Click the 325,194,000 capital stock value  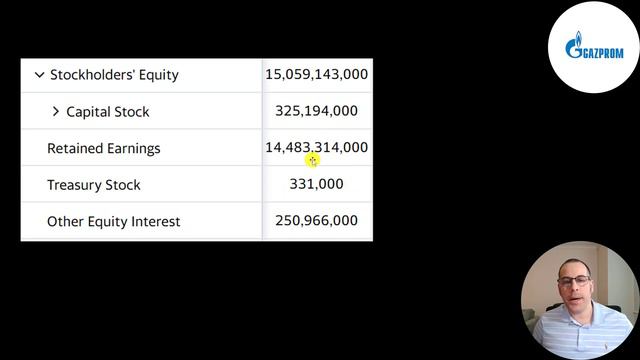317,111
